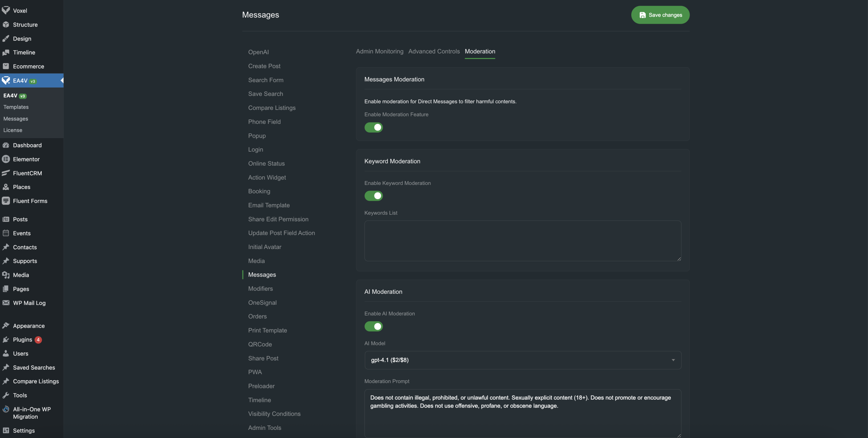
Task: Switch to the Advanced Controls tab
Action: click(434, 52)
